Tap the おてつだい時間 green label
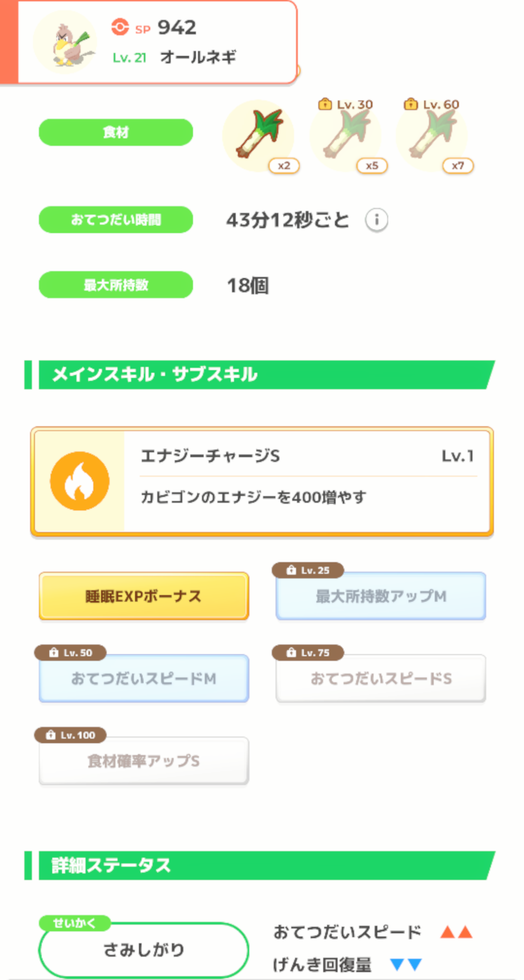Viewport: 524px width, 980px height. [116, 220]
